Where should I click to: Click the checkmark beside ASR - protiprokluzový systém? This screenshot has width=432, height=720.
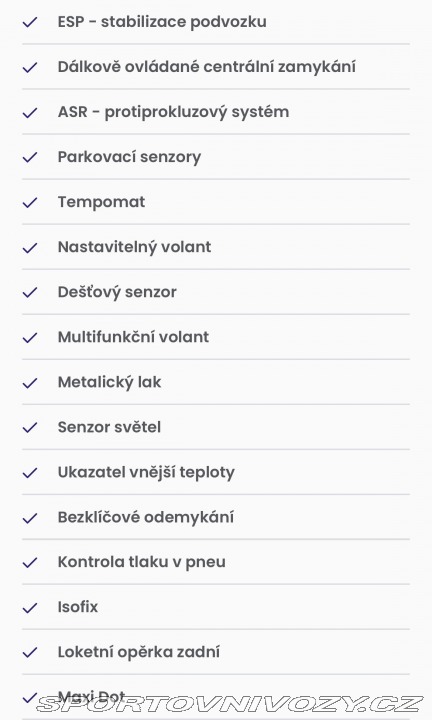point(30,112)
